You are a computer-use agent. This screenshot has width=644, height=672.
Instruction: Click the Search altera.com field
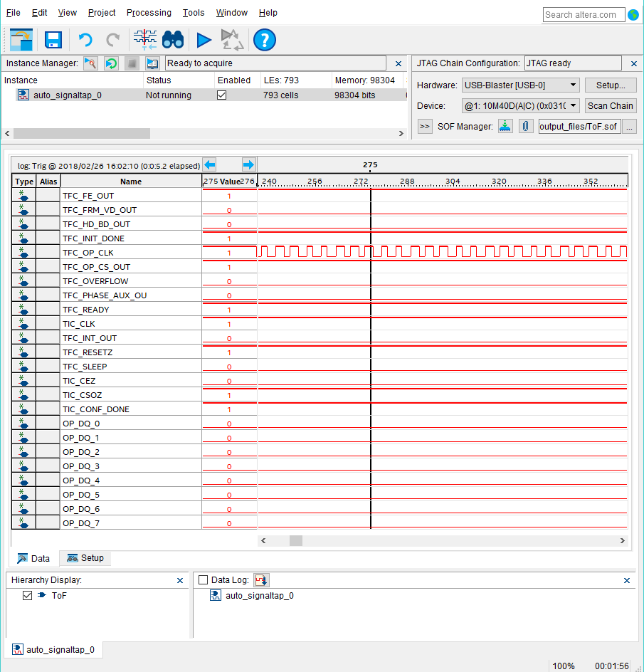click(x=584, y=14)
